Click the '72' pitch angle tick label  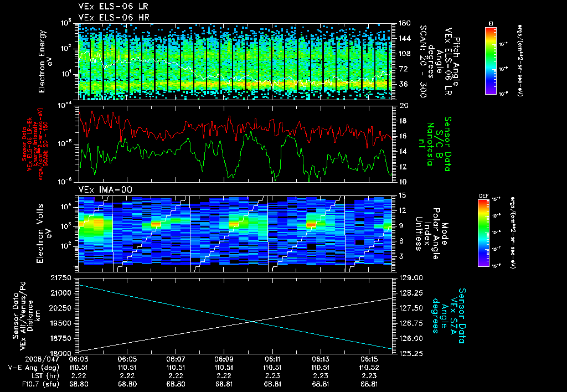point(402,69)
